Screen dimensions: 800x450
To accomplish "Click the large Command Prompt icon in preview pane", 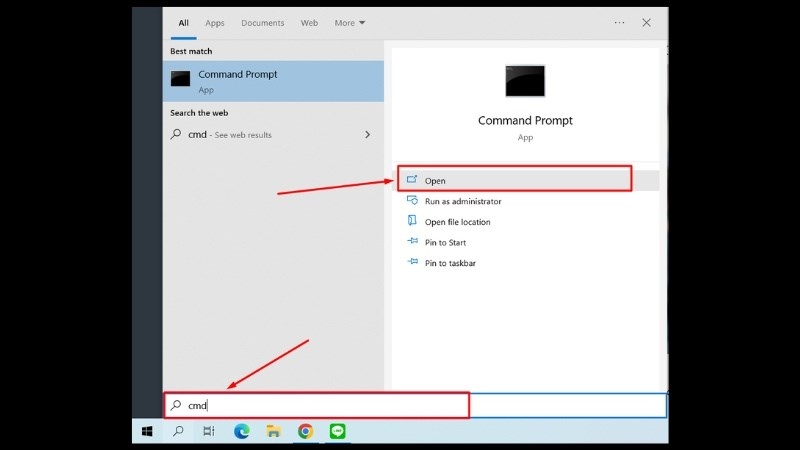I will pos(524,81).
